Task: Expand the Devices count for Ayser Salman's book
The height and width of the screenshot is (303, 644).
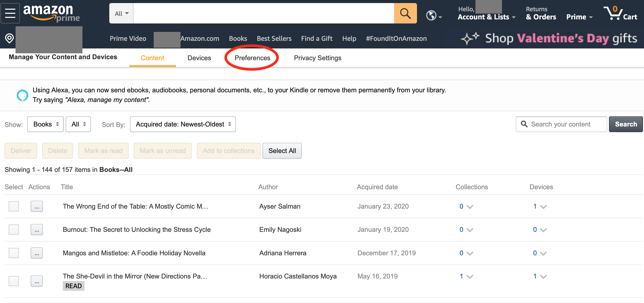Action: (x=539, y=206)
